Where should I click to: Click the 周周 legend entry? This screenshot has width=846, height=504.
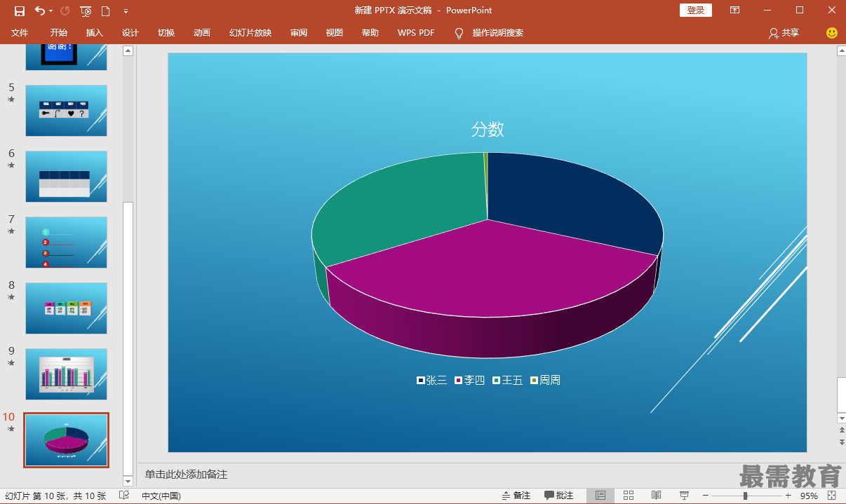point(545,381)
